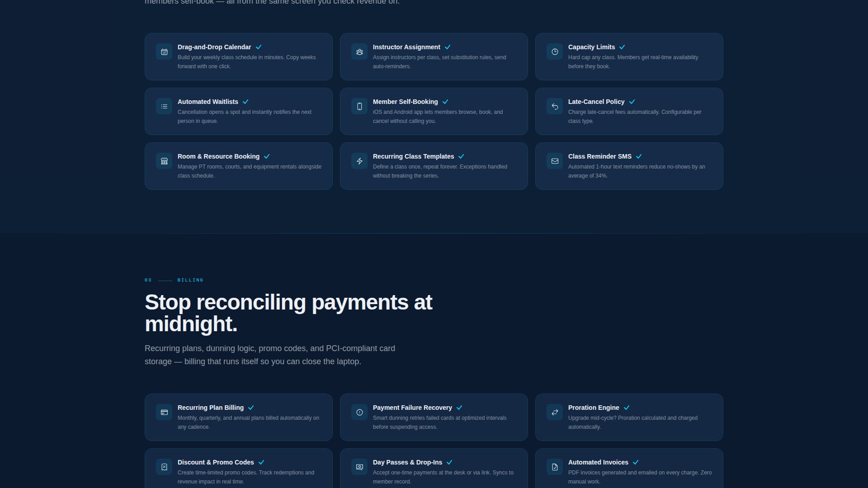Click the Automated Invoices document icon
This screenshot has width=868, height=488.
click(555, 467)
